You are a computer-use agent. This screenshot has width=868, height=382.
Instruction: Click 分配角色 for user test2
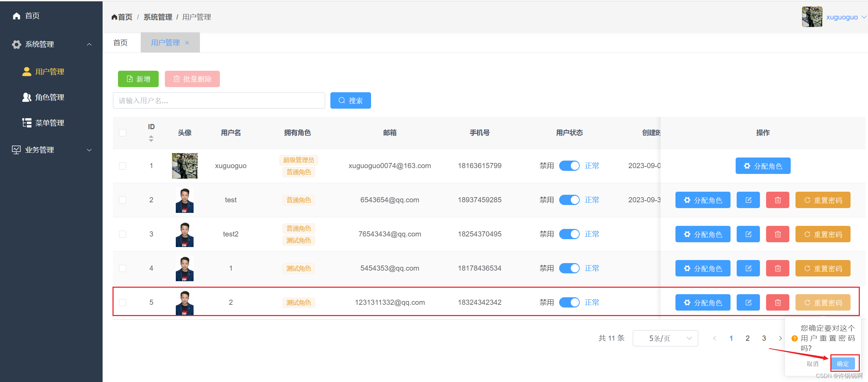(703, 234)
